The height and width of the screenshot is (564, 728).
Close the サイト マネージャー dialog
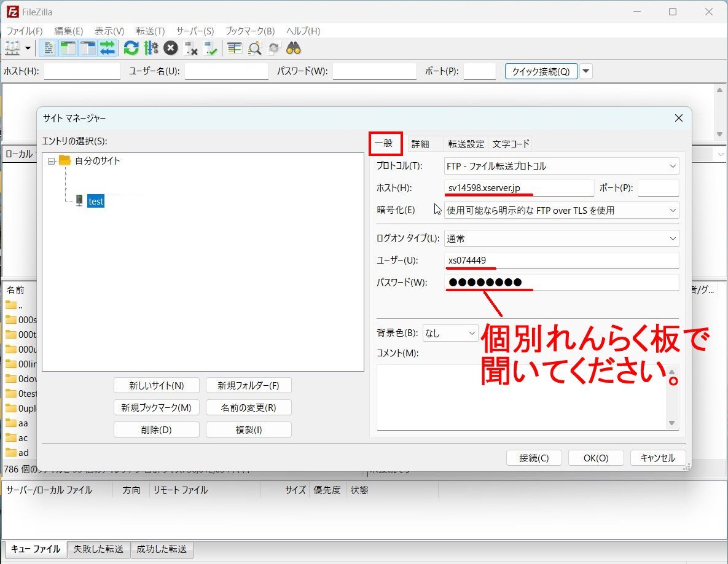678,118
